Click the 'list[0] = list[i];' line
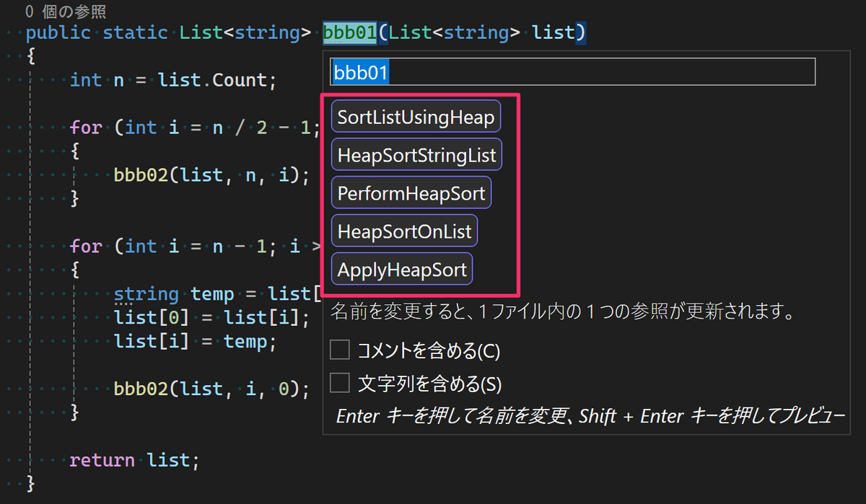 click(x=211, y=317)
